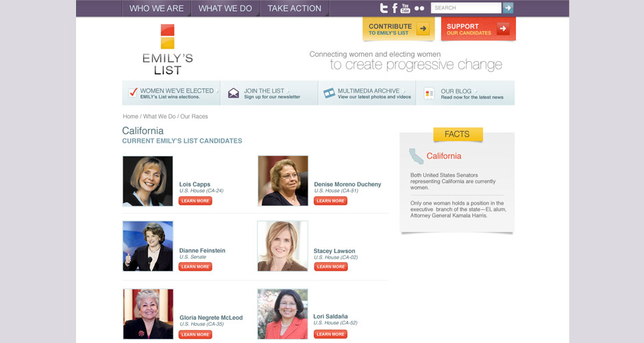Click the Join the List envelope icon

[234, 93]
